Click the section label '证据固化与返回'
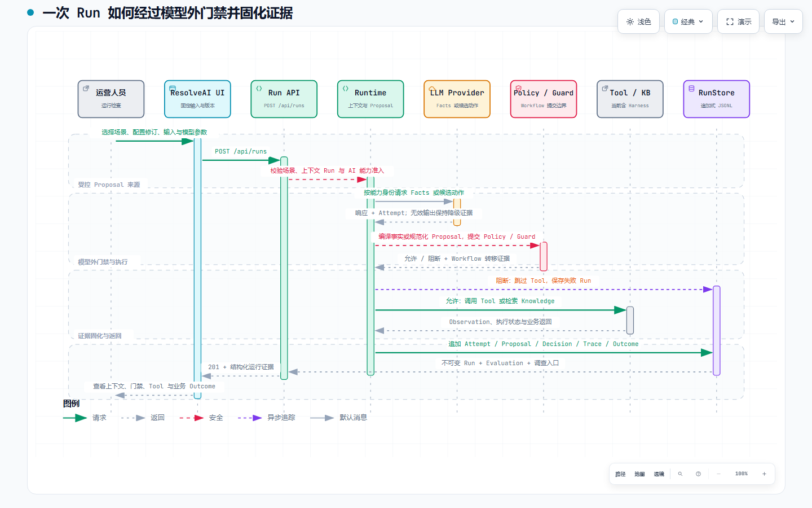The width and height of the screenshot is (812, 508). [100, 336]
